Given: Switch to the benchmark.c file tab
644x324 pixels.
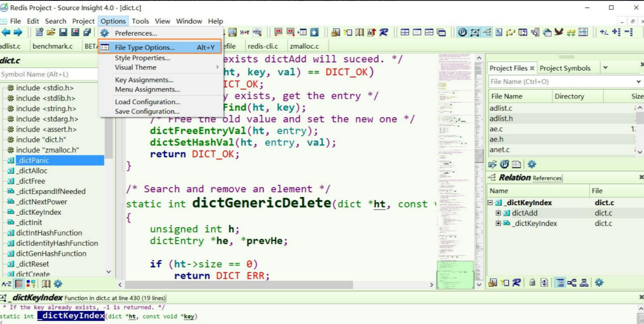Looking at the screenshot, I should click(53, 46).
